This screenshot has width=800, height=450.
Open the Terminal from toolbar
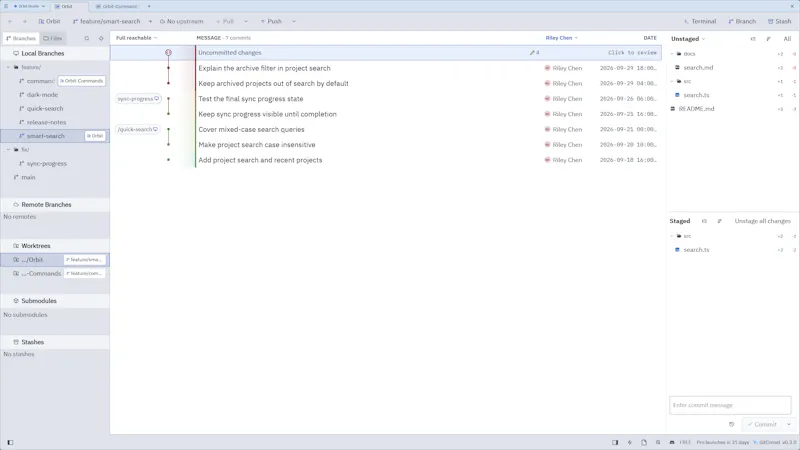(x=700, y=21)
